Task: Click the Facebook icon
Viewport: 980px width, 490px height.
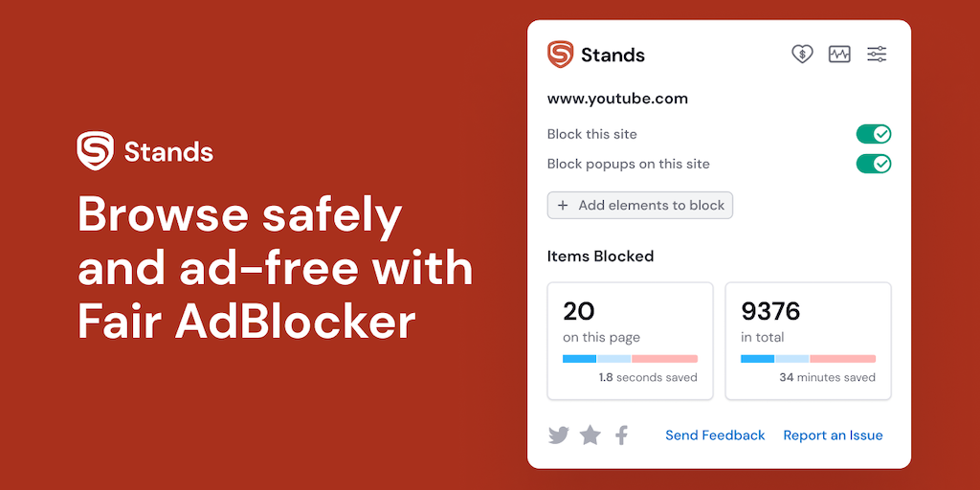Action: (621, 435)
